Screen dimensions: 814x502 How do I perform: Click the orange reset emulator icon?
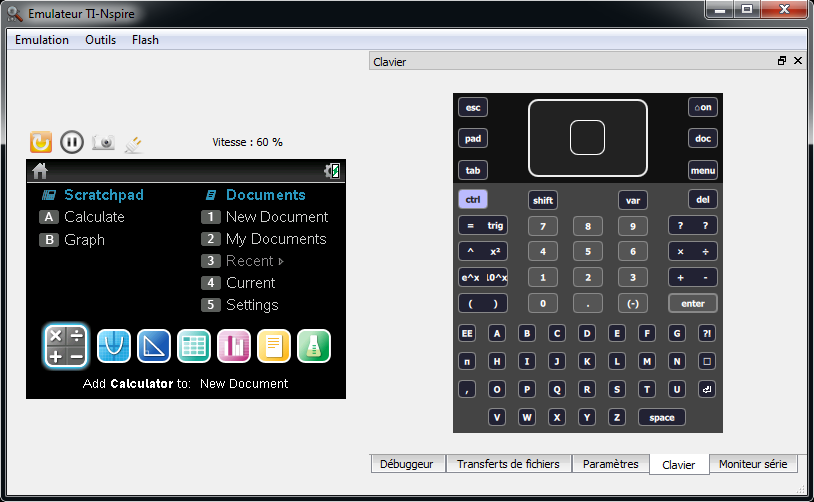41,142
